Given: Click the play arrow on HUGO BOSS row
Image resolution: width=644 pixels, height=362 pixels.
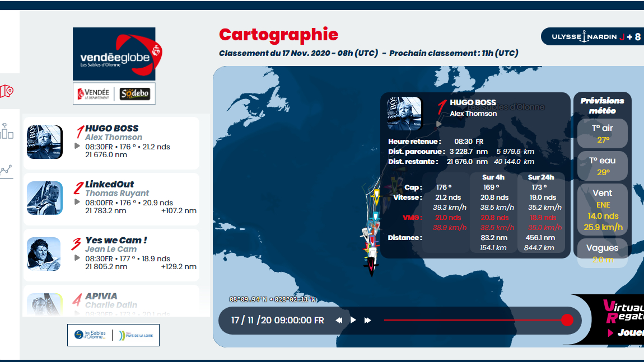Looking at the screenshot, I should click(x=77, y=146).
